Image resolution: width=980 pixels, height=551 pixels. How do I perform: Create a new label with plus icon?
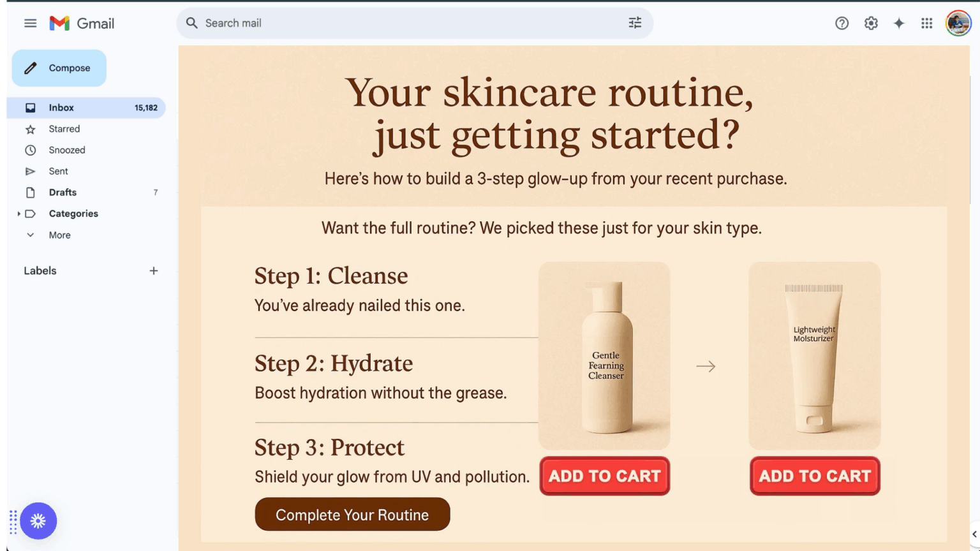154,271
